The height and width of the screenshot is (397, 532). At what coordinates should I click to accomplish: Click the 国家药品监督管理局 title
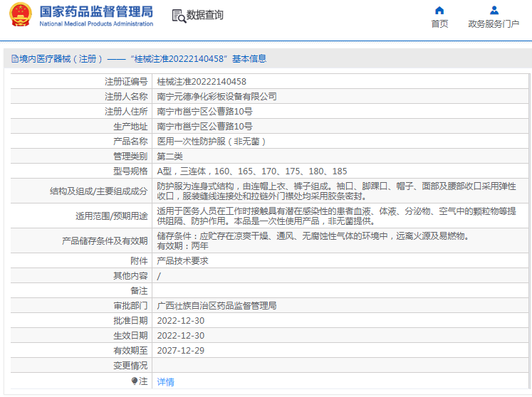[x=96, y=11]
